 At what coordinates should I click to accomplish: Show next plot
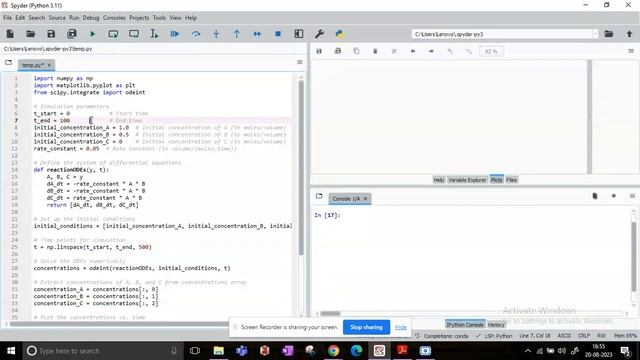pos(431,51)
